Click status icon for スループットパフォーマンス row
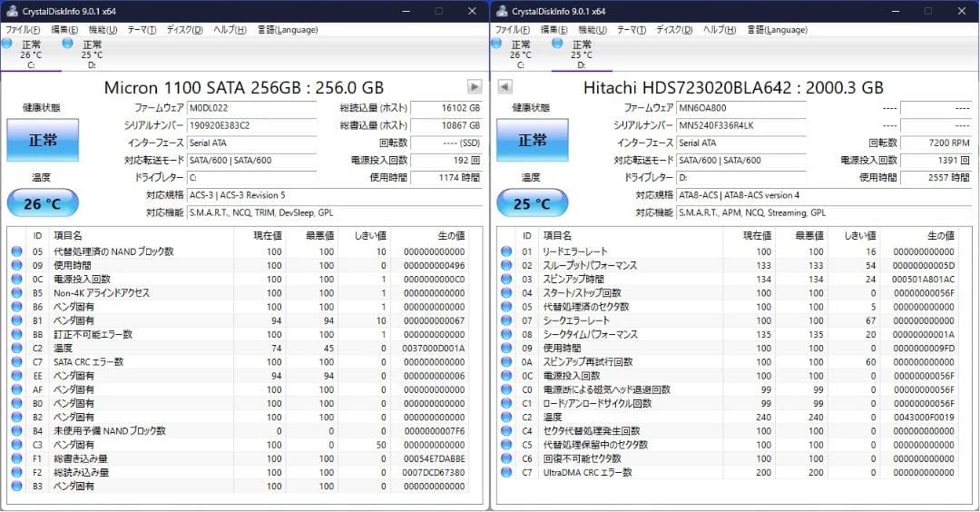This screenshot has width=980, height=512. (x=506, y=265)
